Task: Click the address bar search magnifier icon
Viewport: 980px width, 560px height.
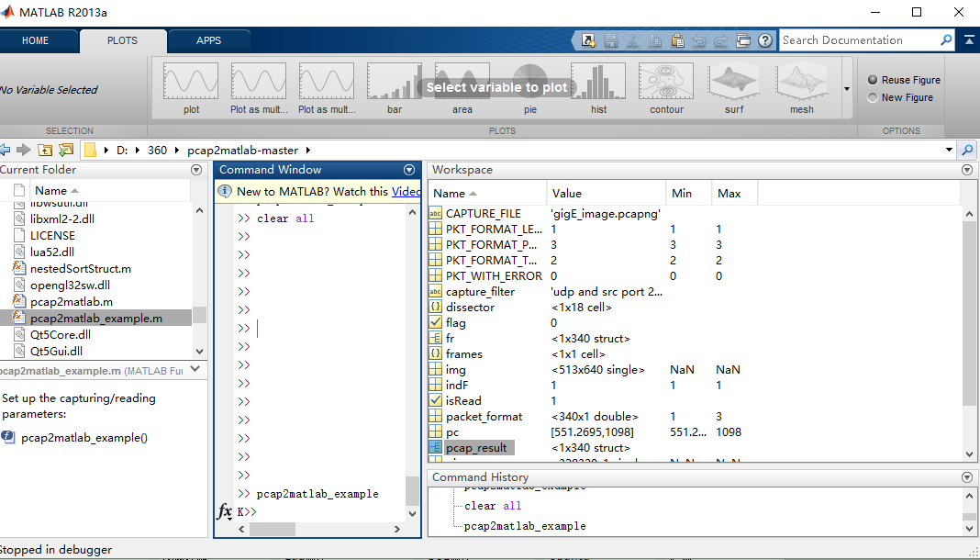Action: 967,150
